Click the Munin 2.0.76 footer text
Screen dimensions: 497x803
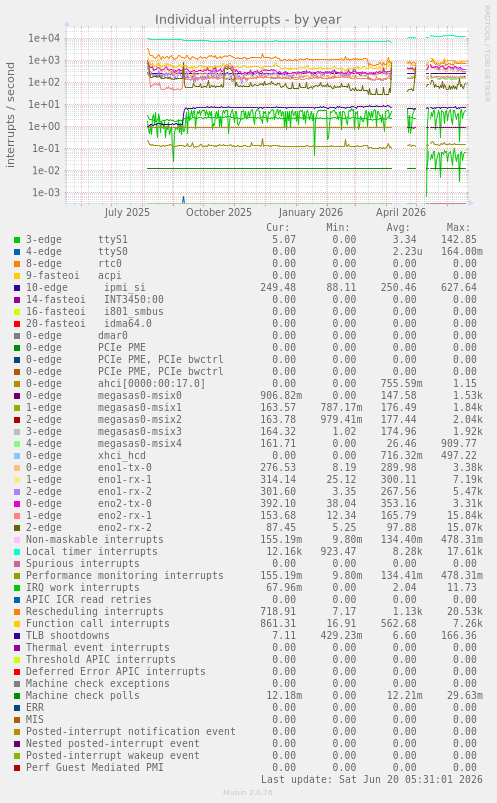tap(248, 792)
